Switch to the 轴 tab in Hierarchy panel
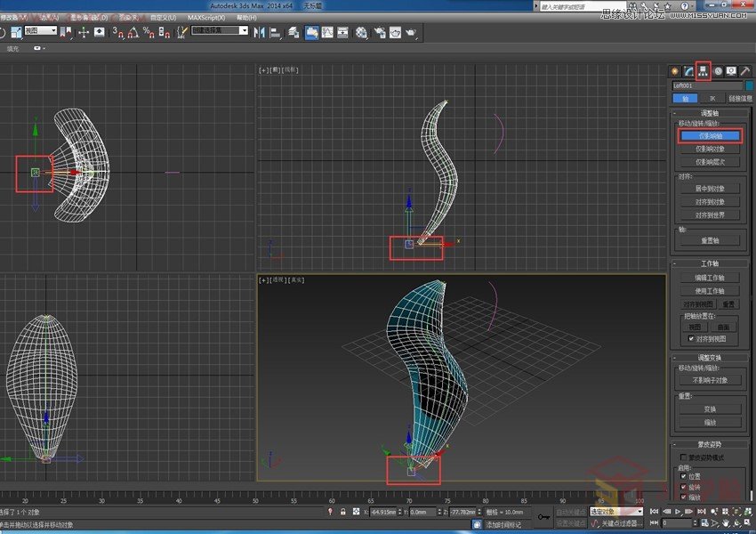This screenshot has height=534, width=756. tap(685, 99)
